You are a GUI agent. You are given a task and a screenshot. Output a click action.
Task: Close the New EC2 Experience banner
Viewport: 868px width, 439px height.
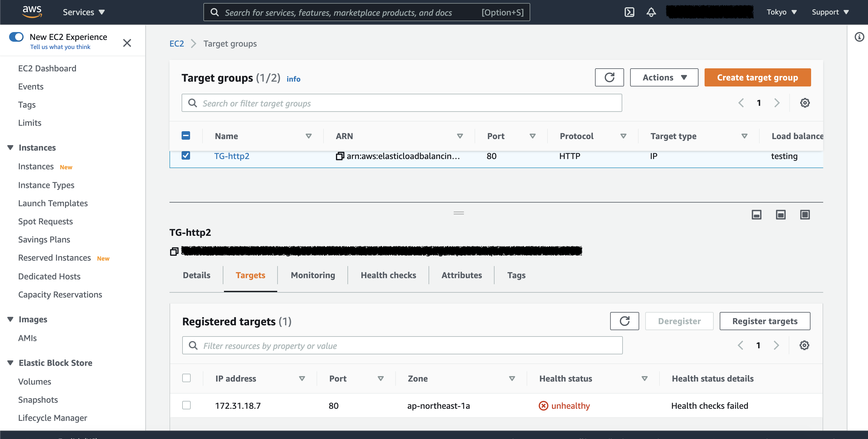point(127,43)
